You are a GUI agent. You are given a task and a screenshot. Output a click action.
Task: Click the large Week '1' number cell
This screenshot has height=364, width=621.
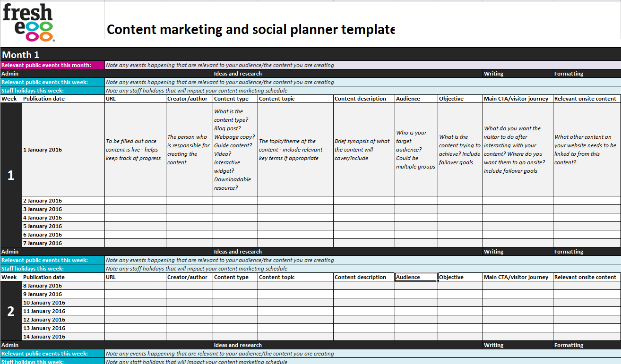click(x=11, y=175)
